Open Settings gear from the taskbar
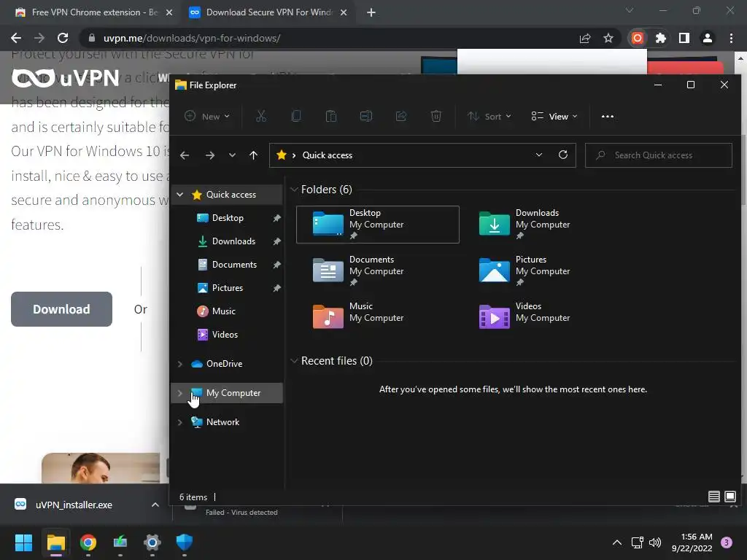This screenshot has width=747, height=560. point(152,542)
